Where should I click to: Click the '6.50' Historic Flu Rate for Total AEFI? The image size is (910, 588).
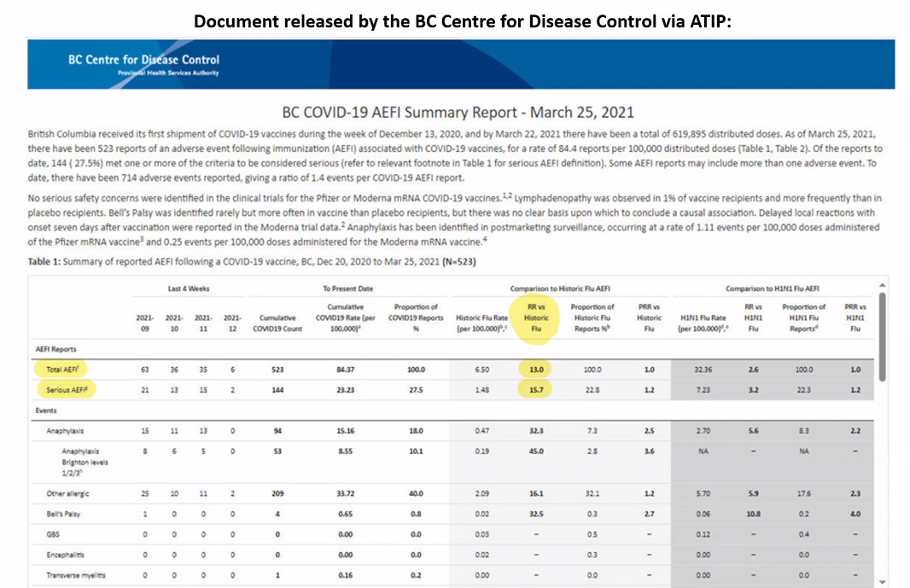481,370
